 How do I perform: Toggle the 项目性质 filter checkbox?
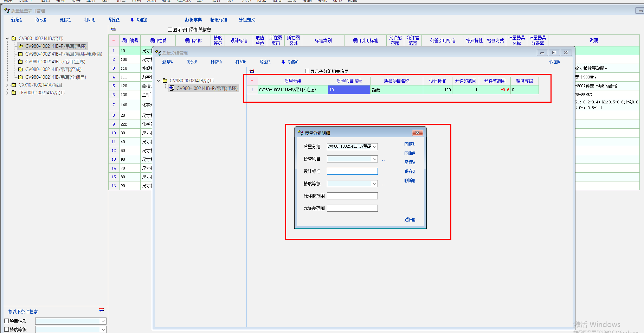click(6, 321)
